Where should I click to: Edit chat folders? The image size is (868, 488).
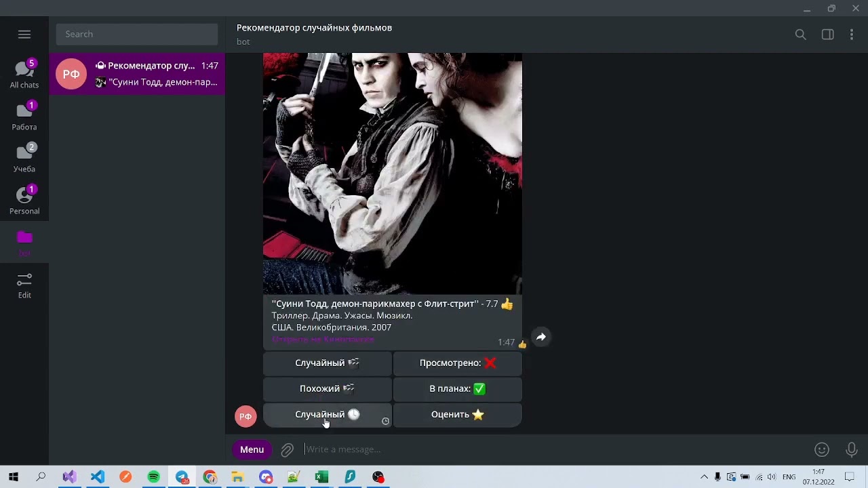pos(24,285)
